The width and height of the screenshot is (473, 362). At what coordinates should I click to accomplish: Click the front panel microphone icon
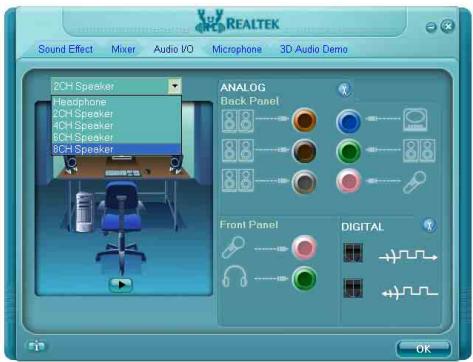pyautogui.click(x=233, y=247)
